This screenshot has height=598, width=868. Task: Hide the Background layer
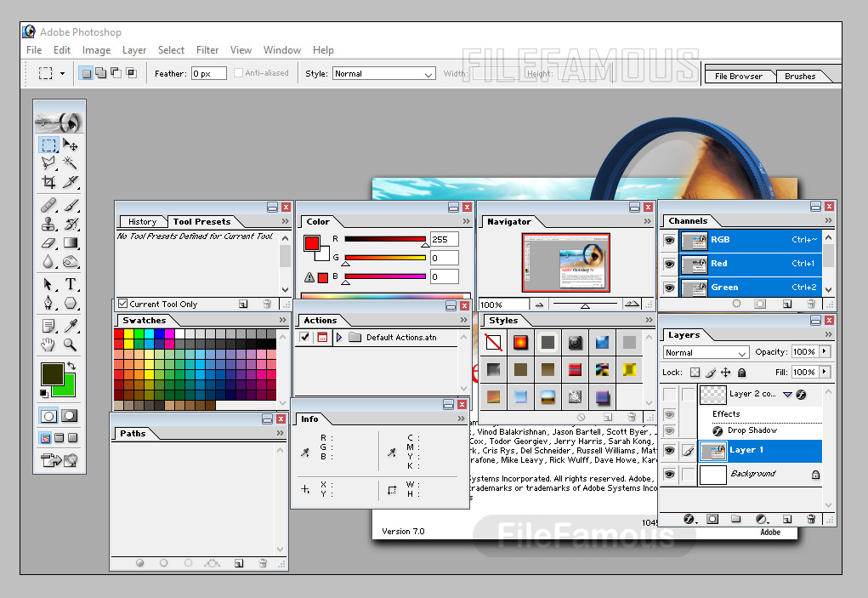click(x=669, y=475)
